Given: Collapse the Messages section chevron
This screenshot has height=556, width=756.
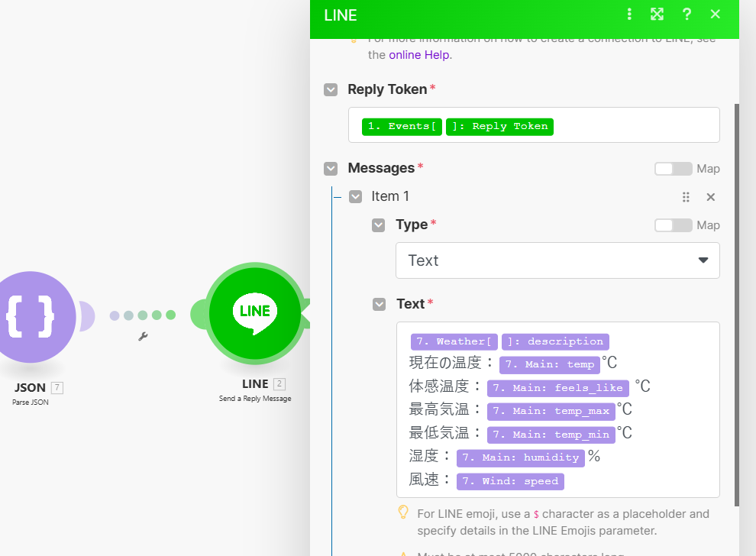Looking at the screenshot, I should (331, 169).
